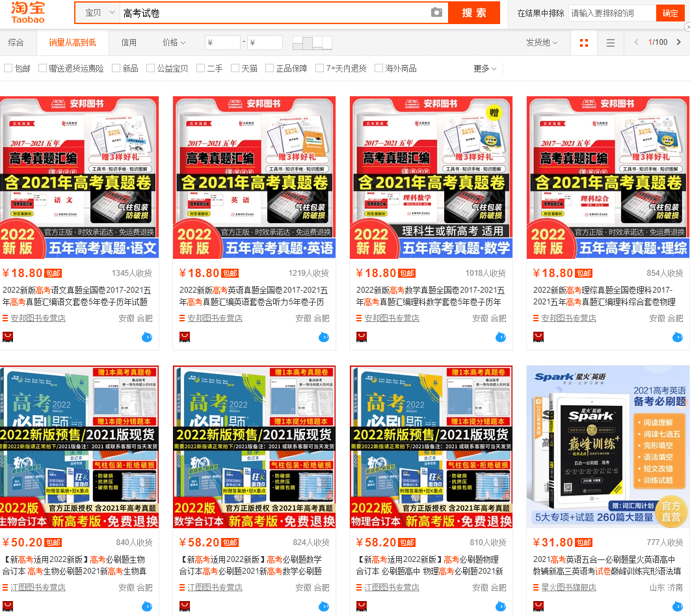Viewport: 690px width, 616px height.
Task: Switch to the 综合 sorting tab
Action: (x=17, y=42)
